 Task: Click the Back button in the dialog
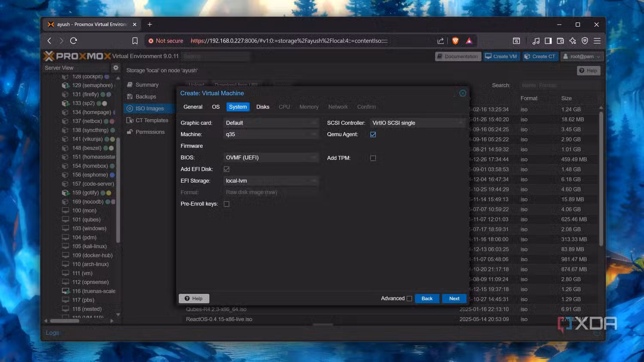(427, 299)
